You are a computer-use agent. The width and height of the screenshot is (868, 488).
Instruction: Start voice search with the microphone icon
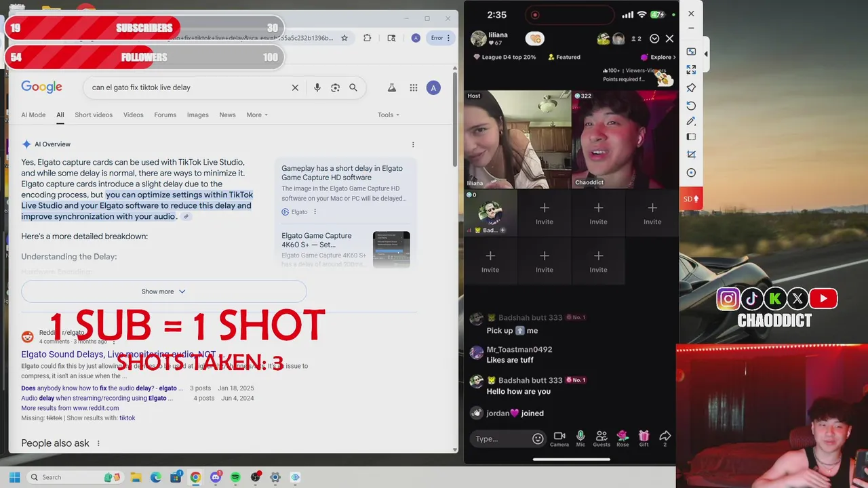pos(317,87)
